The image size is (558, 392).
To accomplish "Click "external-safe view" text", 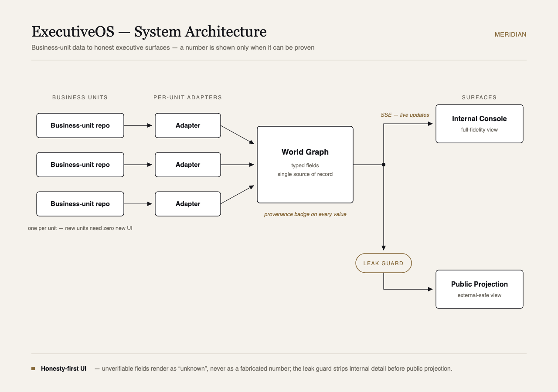I will (x=480, y=295).
